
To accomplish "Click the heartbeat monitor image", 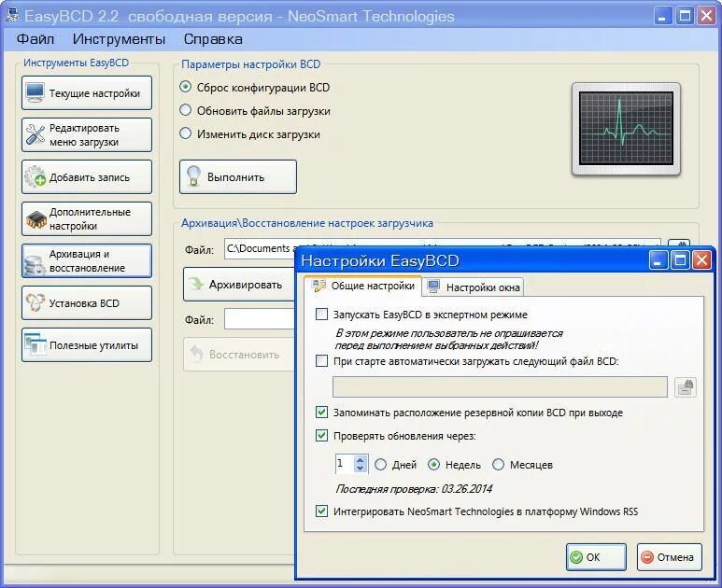I will 626,130.
